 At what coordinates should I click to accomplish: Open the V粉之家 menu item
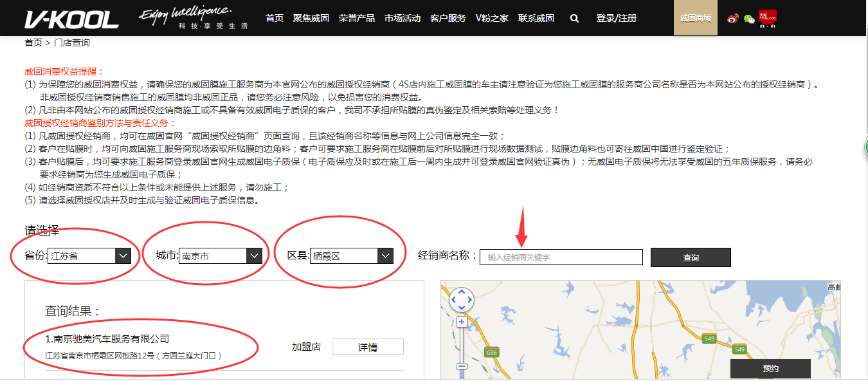tap(493, 18)
